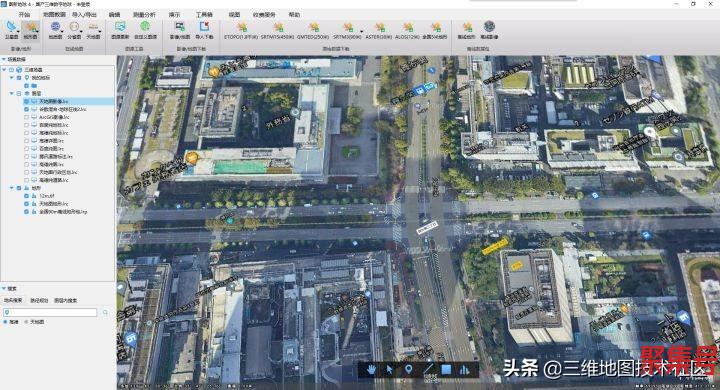The width and height of the screenshot is (720, 390).
Task: Open the 地图数据 ribbon tab
Action: coord(54,15)
